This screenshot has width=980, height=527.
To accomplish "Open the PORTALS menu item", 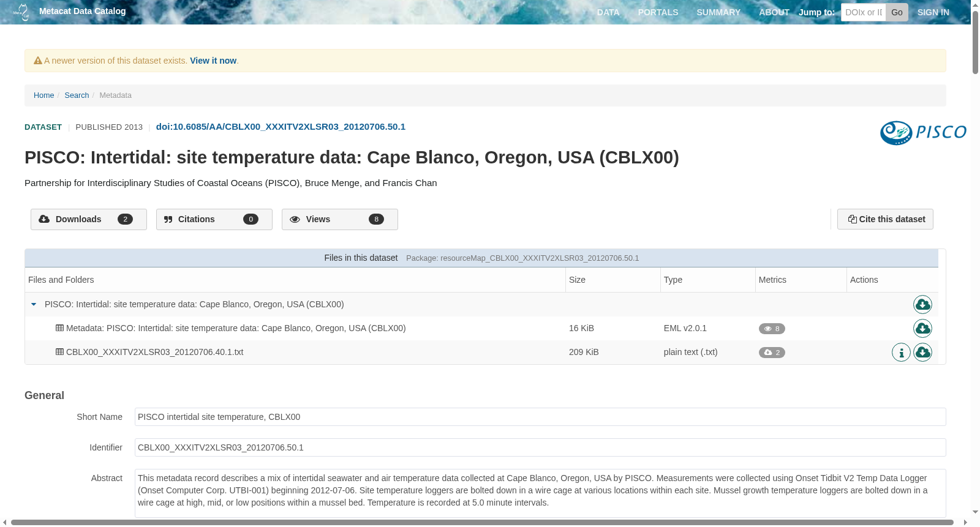I will pos(658,12).
